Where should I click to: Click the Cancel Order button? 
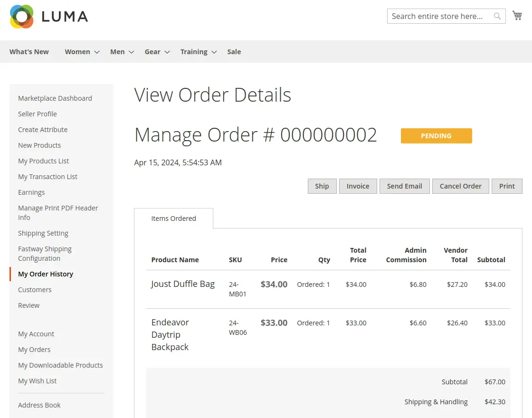[460, 186]
